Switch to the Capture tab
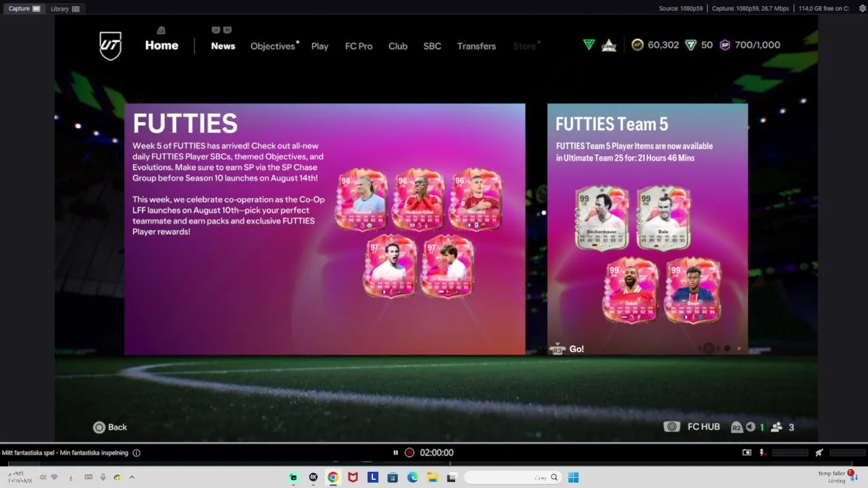This screenshot has height=488, width=868. click(25, 8)
